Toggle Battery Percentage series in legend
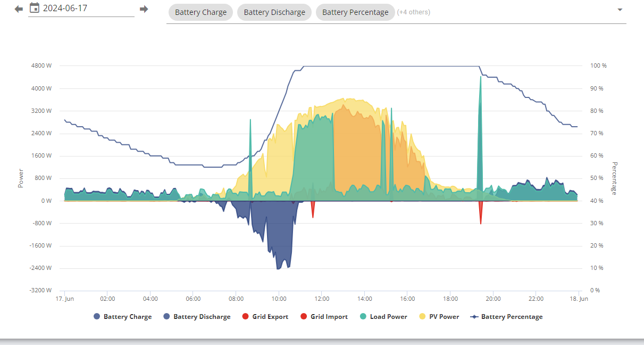The height and width of the screenshot is (345, 644). 506,317
